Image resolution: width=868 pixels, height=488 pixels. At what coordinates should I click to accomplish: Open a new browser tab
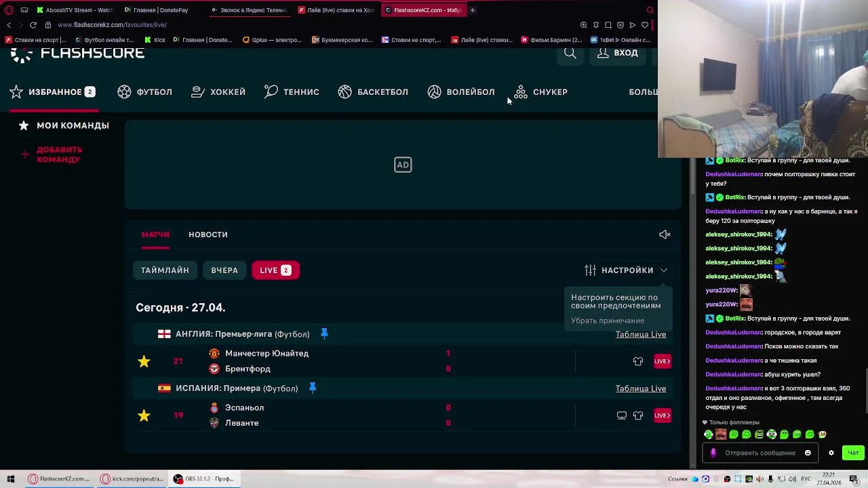click(x=473, y=10)
